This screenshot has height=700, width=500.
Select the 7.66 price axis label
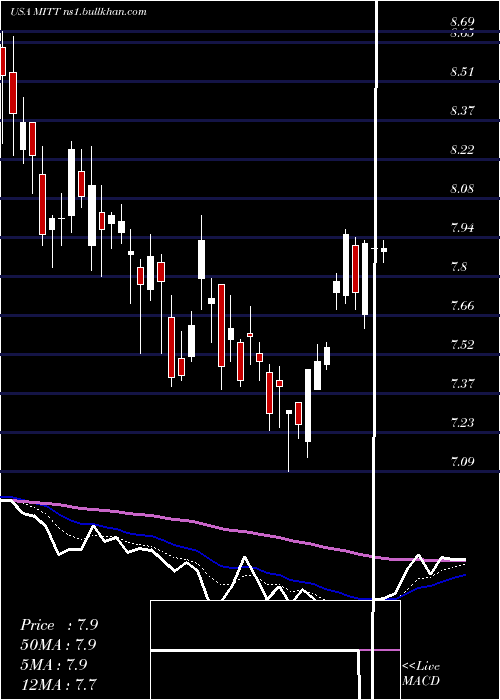[x=462, y=305]
